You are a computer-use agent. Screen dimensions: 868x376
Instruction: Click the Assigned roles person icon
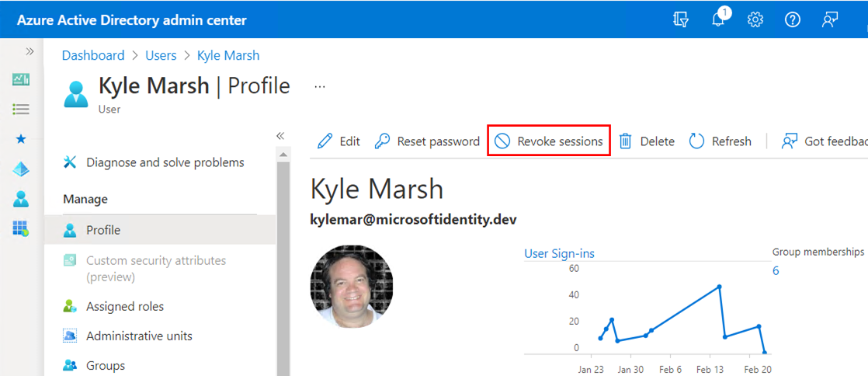(x=70, y=306)
